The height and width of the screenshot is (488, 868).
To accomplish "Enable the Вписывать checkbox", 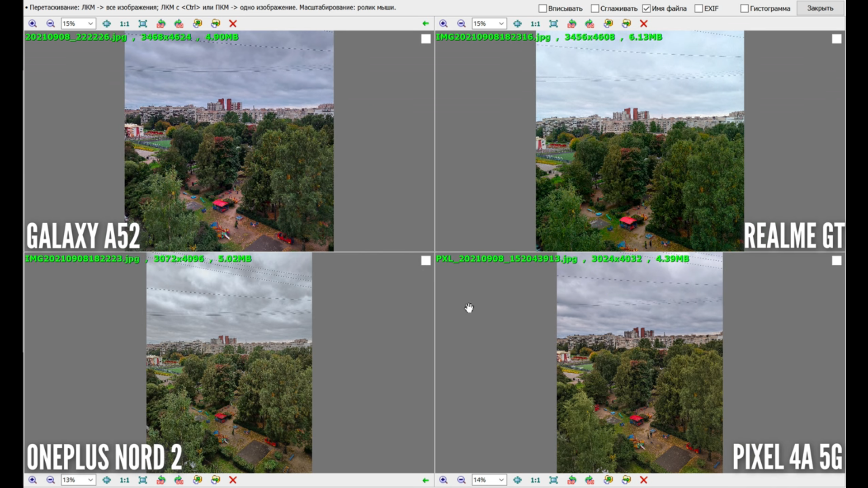I will coord(543,9).
